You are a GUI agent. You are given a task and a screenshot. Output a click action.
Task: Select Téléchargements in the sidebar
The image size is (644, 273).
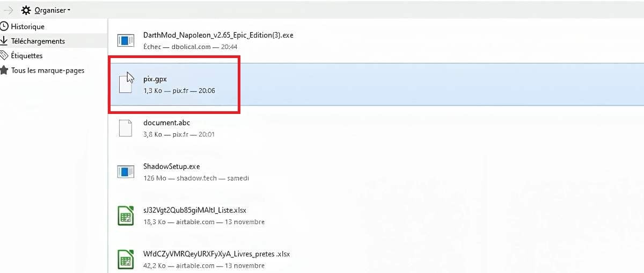coord(38,41)
